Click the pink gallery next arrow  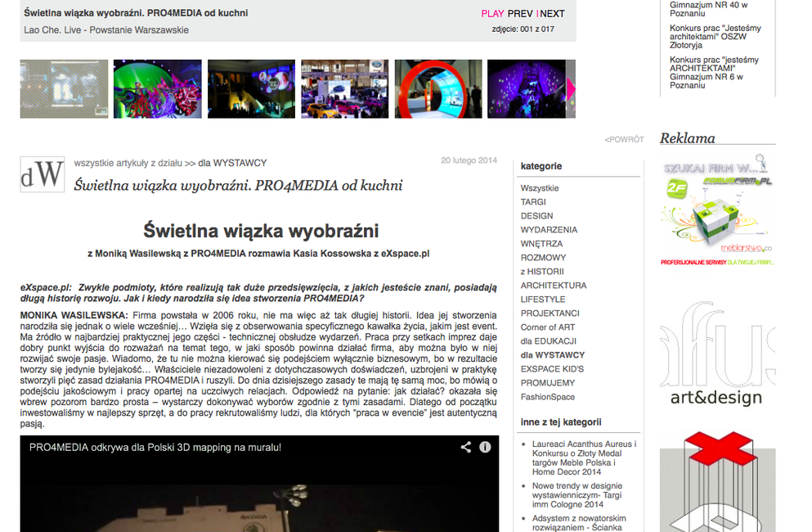pyautogui.click(x=571, y=89)
